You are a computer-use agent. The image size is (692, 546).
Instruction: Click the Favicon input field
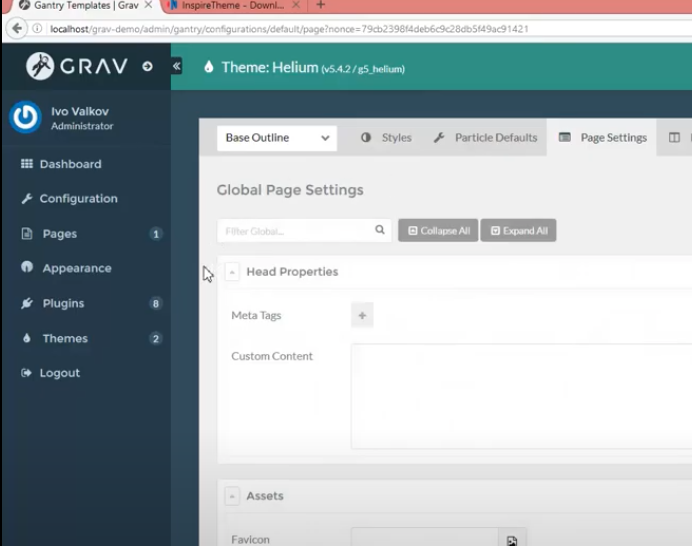[425, 538]
